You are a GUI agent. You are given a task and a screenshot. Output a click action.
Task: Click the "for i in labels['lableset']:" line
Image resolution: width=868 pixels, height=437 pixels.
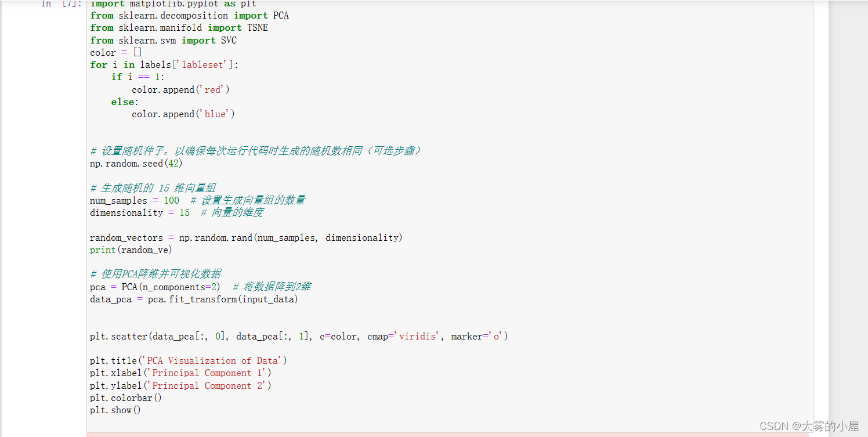(164, 65)
